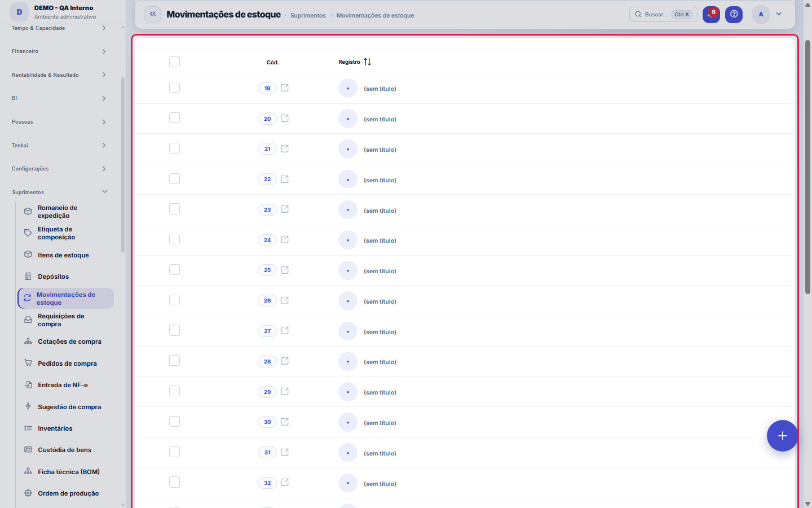Check the checkbox for row 24

[x=174, y=239]
